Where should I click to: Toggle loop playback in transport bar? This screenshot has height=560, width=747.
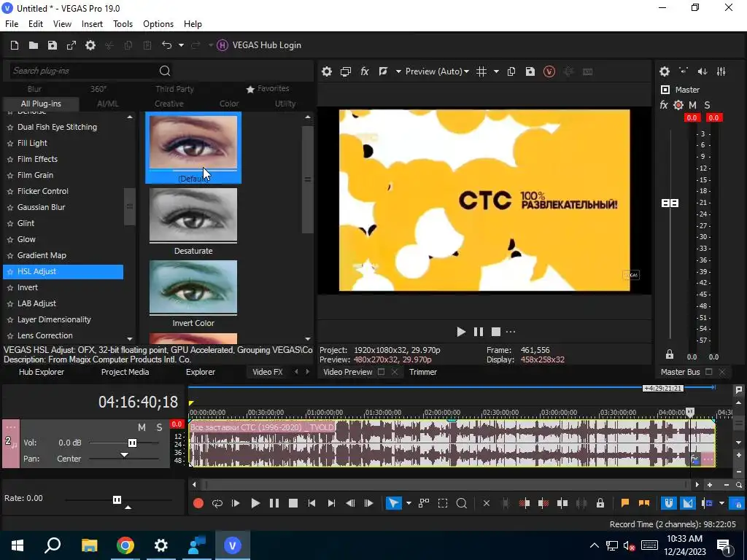tap(217, 503)
